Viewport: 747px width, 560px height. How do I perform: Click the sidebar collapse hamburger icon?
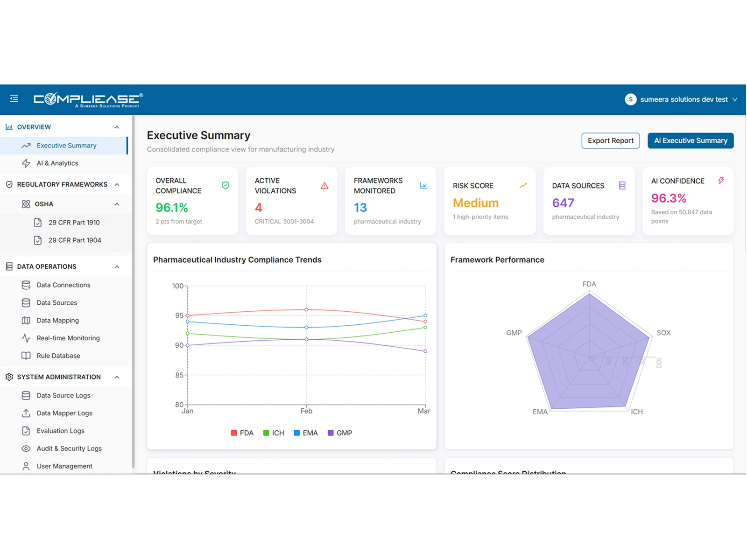[14, 98]
